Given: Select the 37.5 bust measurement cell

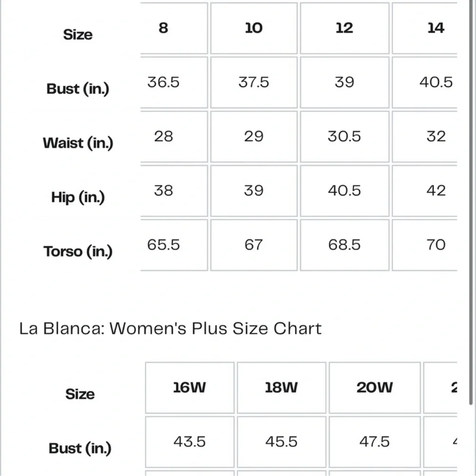Looking at the screenshot, I should pos(254,82).
